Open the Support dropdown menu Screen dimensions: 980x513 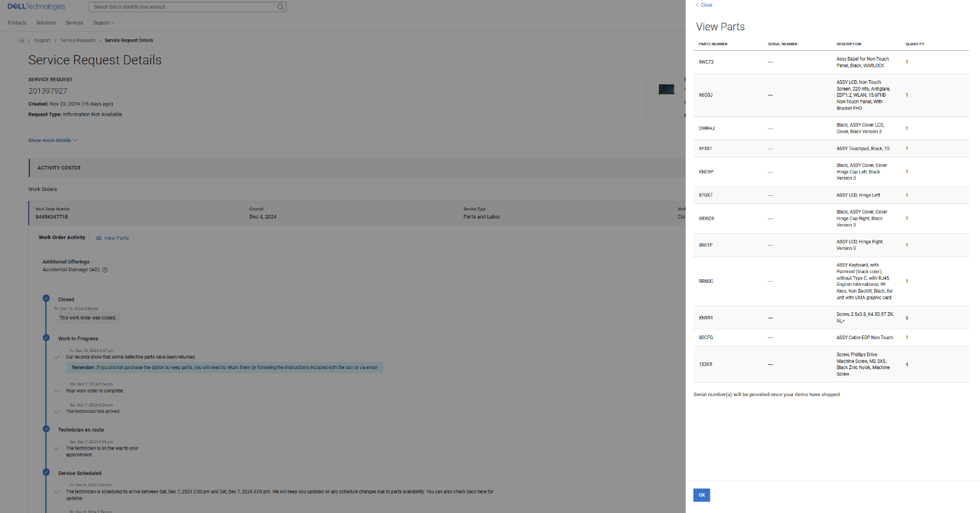104,23
